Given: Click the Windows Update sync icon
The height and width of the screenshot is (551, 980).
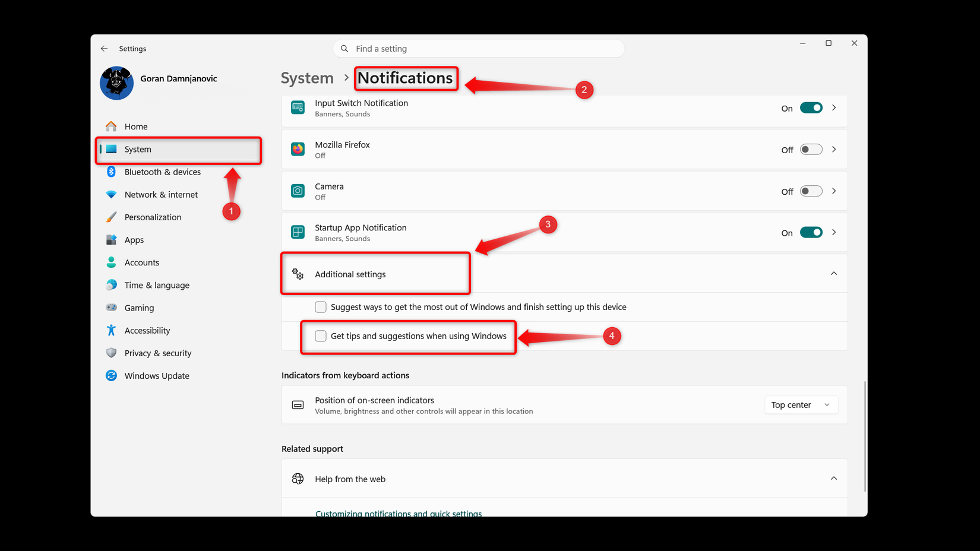Looking at the screenshot, I should (x=111, y=376).
